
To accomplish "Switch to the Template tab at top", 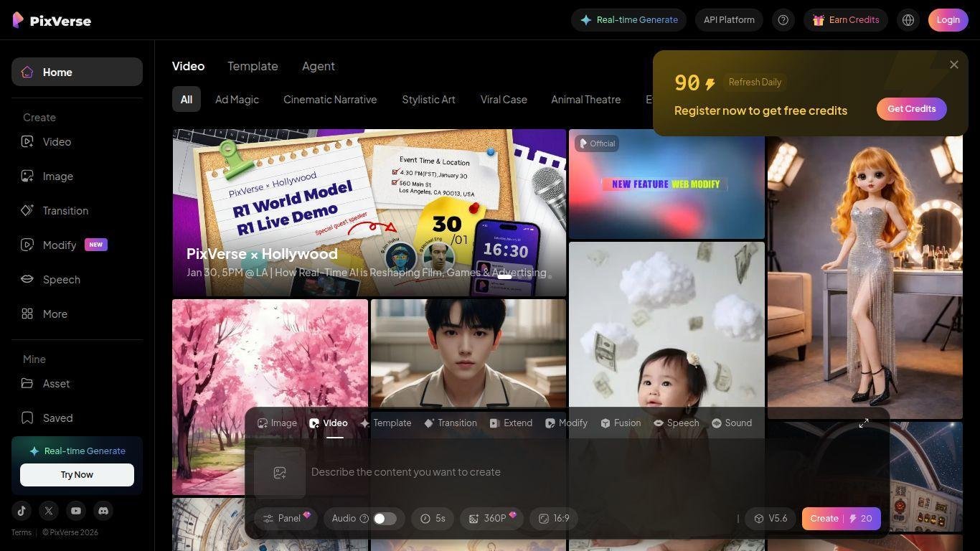I will (x=253, y=66).
